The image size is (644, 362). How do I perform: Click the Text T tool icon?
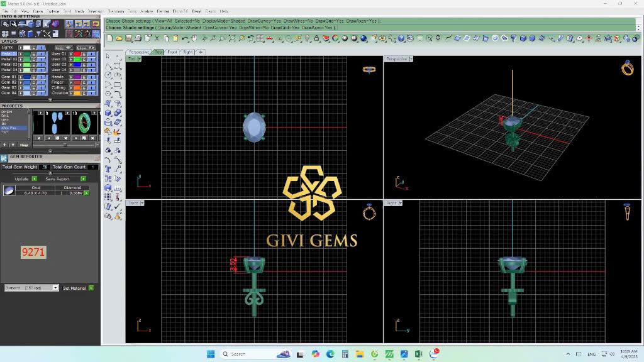tap(108, 169)
